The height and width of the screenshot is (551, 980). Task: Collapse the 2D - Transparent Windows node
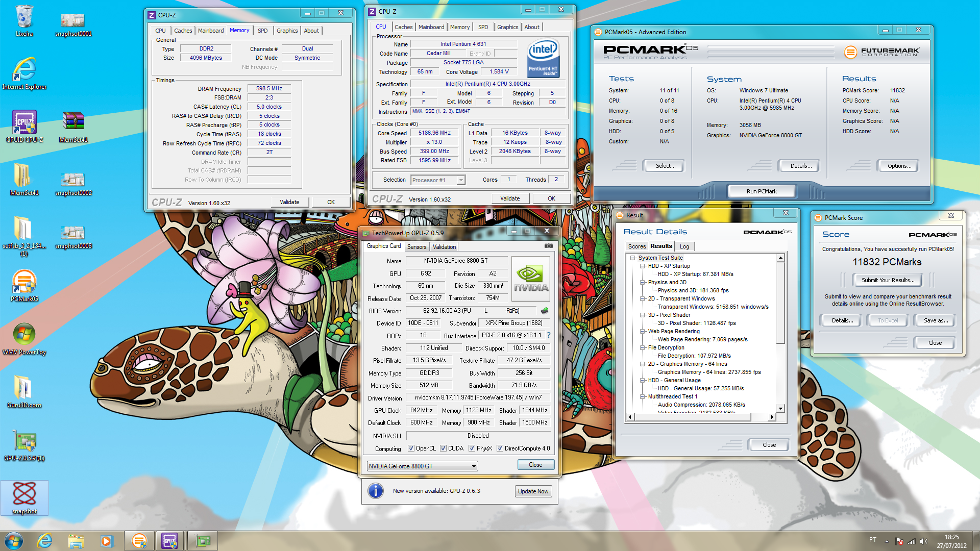643,299
